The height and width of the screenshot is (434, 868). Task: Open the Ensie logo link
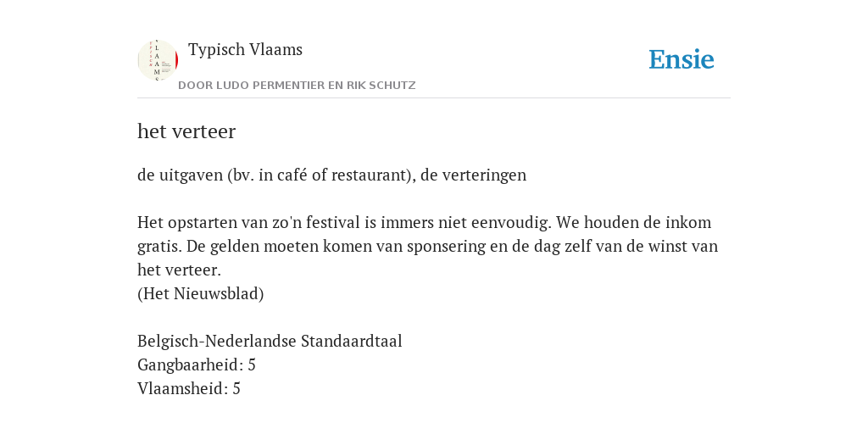coord(682,60)
